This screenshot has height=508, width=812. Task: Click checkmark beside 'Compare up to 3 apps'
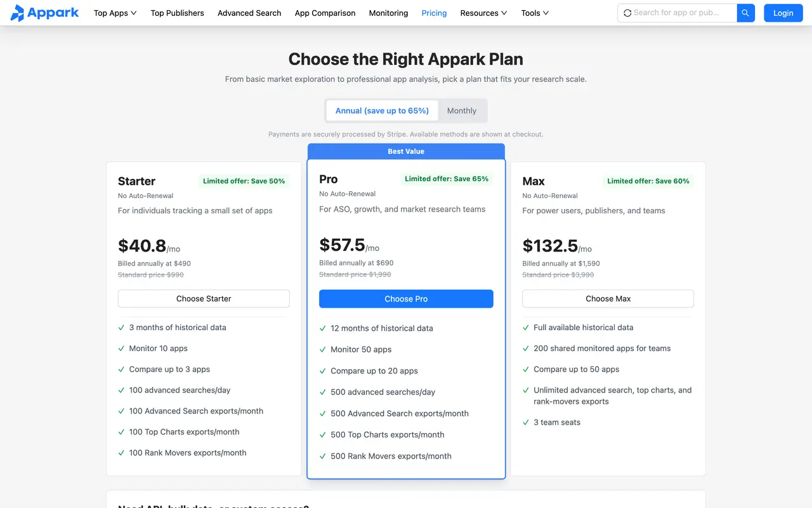tap(121, 370)
